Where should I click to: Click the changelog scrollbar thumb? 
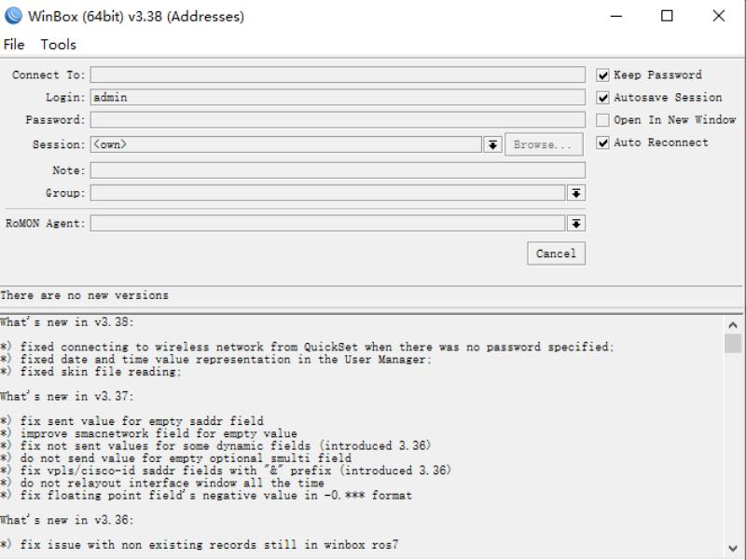(x=733, y=343)
